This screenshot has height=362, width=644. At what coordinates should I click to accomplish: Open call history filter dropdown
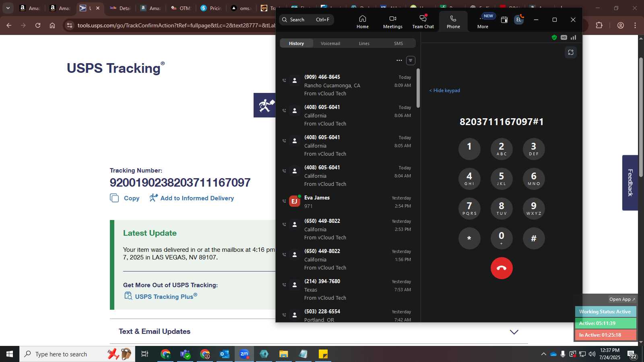pos(411,60)
